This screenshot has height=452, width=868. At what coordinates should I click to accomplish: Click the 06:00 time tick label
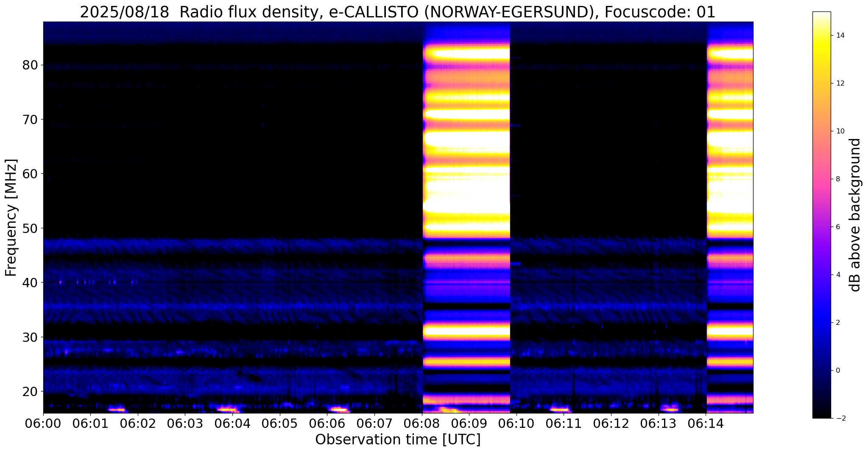43,424
